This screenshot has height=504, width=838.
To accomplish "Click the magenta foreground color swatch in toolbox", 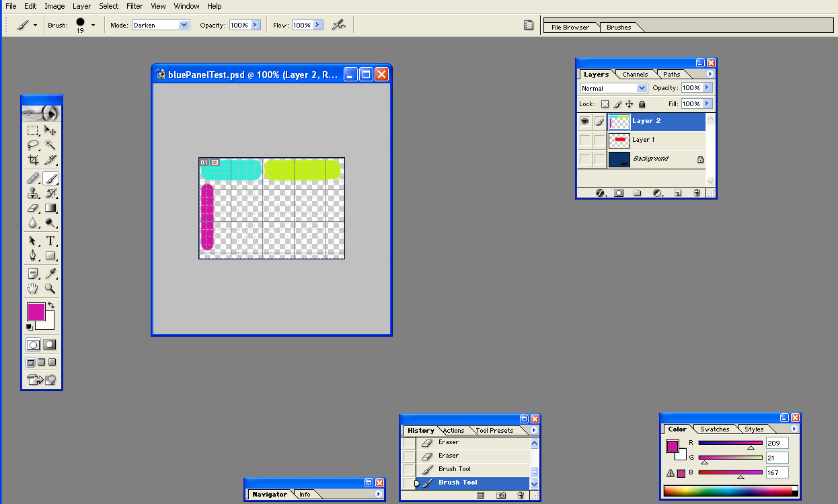I will tap(36, 311).
